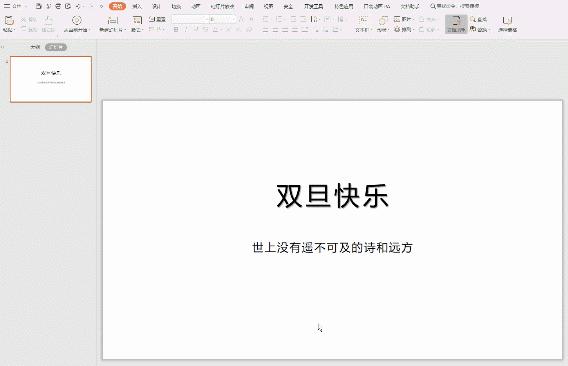Screen dimensions: 568x366
Task: Click the Replace button below Find
Action: pos(479,29)
